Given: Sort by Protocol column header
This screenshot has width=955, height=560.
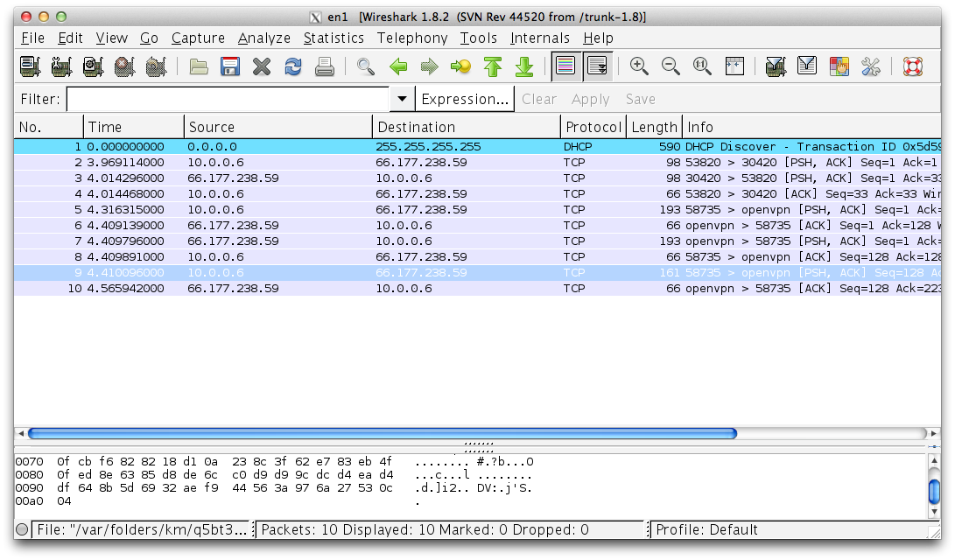Looking at the screenshot, I should point(593,127).
